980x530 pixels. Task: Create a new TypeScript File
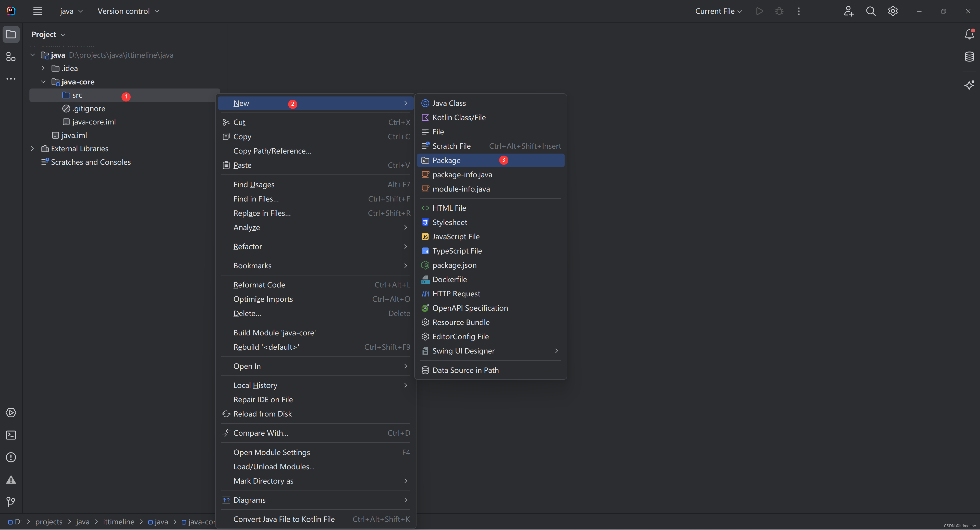pyautogui.click(x=491, y=251)
